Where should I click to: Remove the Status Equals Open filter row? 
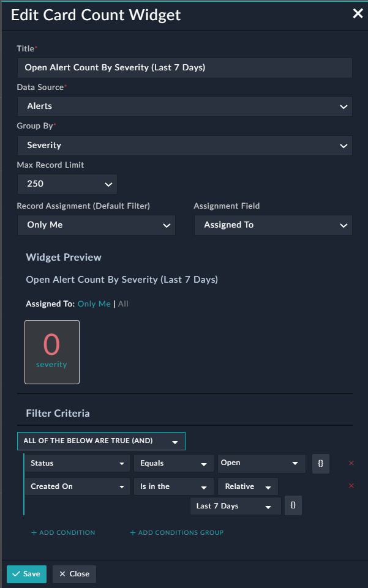coord(351,463)
